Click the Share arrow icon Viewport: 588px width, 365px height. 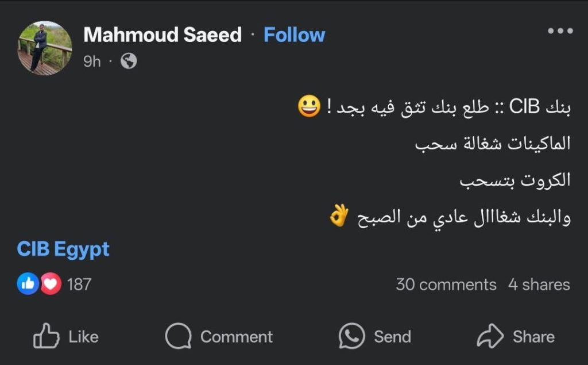(x=490, y=336)
